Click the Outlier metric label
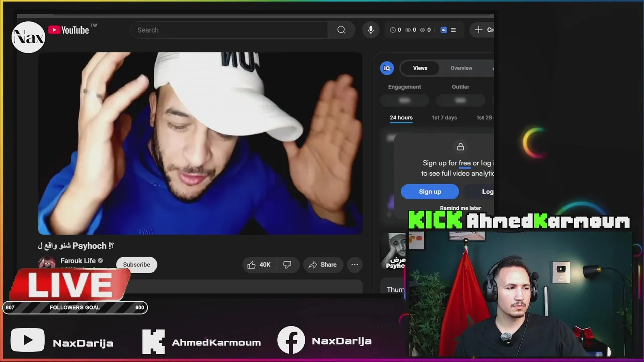The image size is (644, 362). pos(460,87)
